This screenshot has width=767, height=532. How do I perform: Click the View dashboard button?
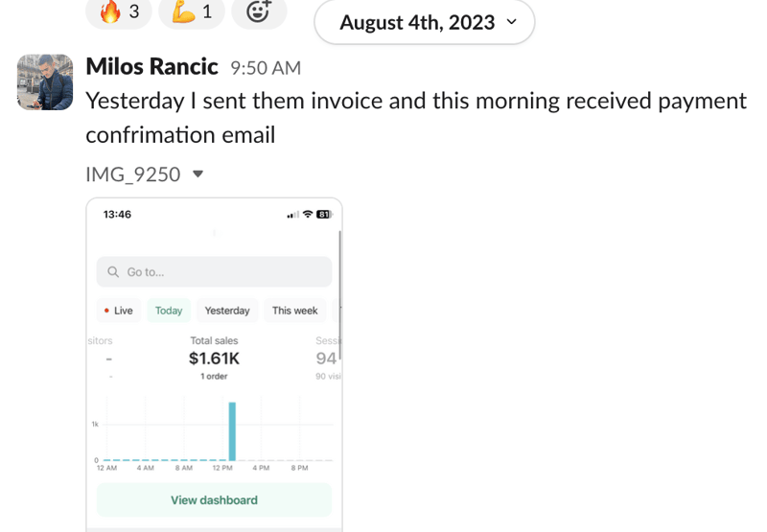[x=214, y=499]
